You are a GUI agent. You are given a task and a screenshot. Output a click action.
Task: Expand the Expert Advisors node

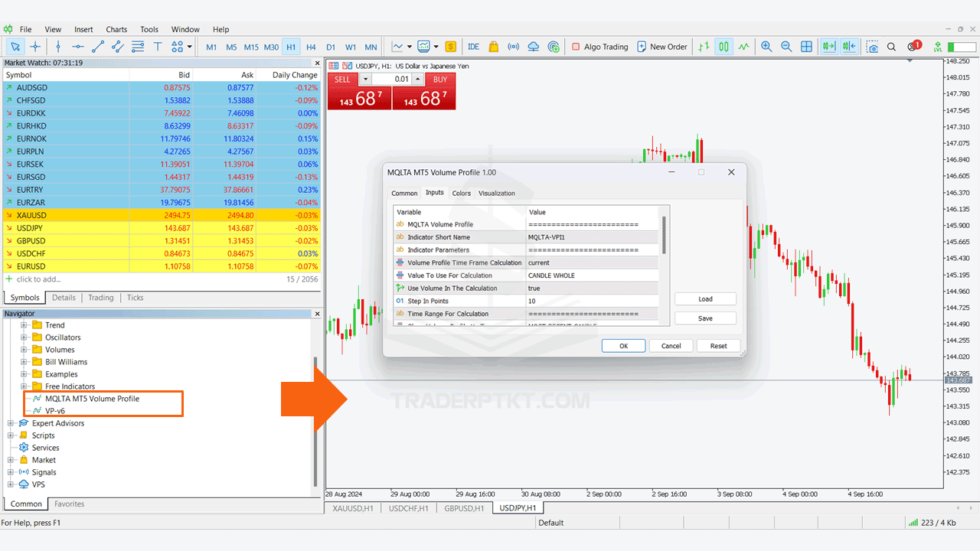point(11,423)
